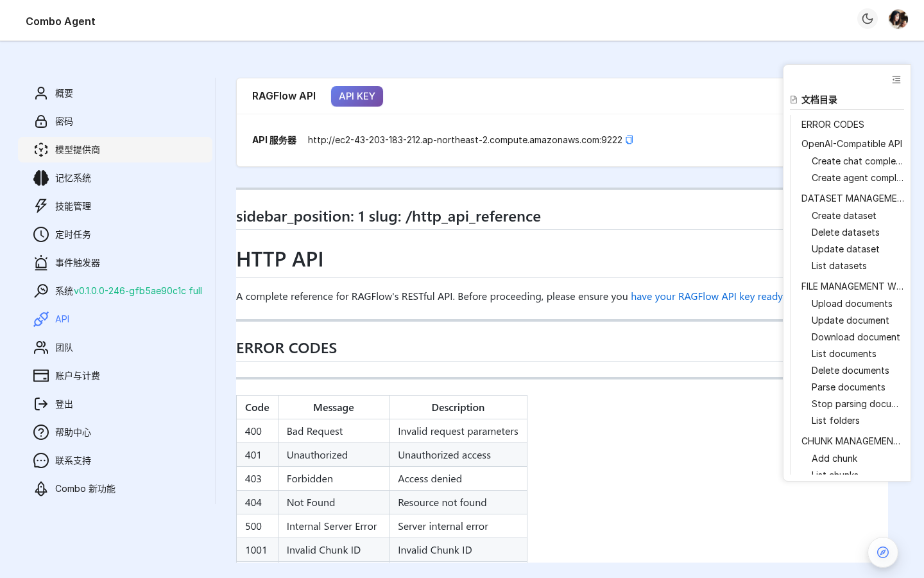Select the API plug icon

(x=41, y=319)
